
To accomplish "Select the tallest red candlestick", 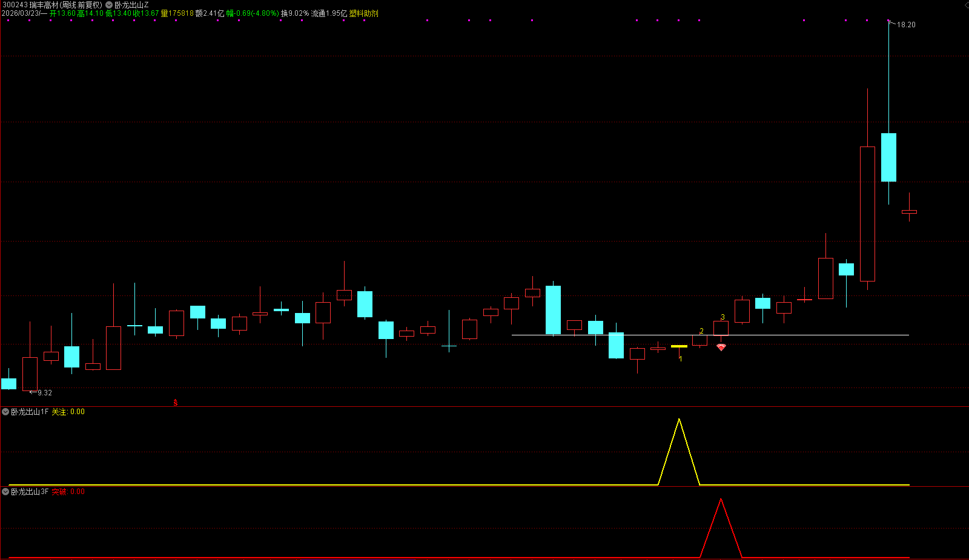I will 867,213.
